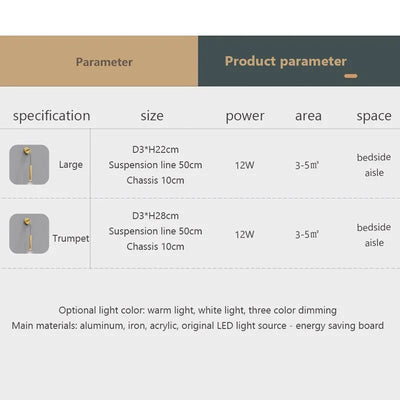The image size is (400, 400).
Task: Click the Trumpet lamp thumbnail image
Action: (29, 234)
